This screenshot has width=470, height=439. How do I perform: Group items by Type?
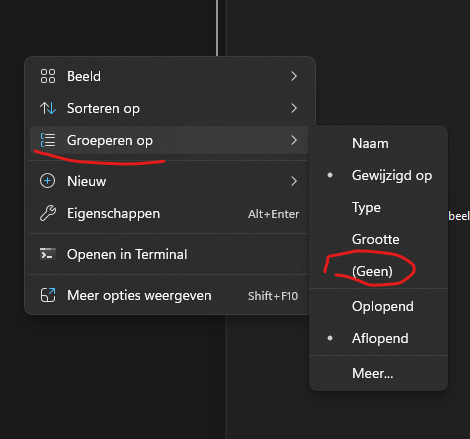click(378, 207)
